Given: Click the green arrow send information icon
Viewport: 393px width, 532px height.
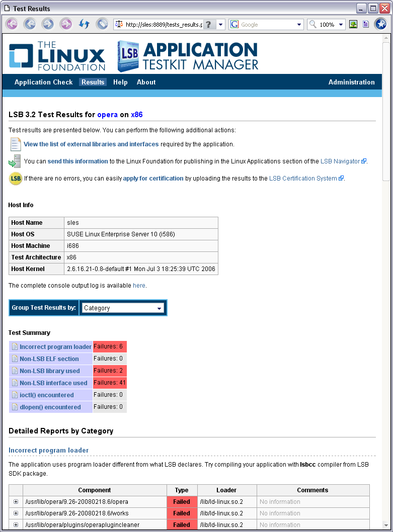Looking at the screenshot, I should (x=15, y=161).
